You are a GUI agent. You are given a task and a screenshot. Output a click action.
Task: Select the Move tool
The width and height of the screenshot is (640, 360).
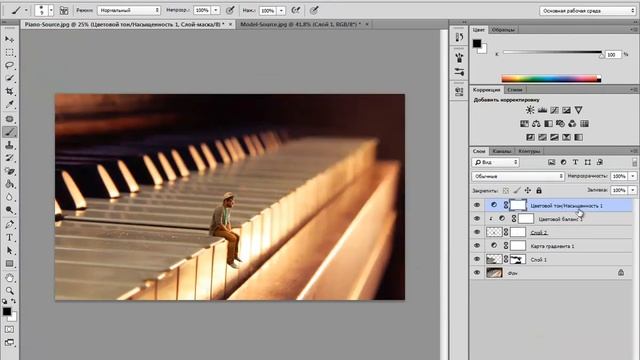pyautogui.click(x=9, y=39)
